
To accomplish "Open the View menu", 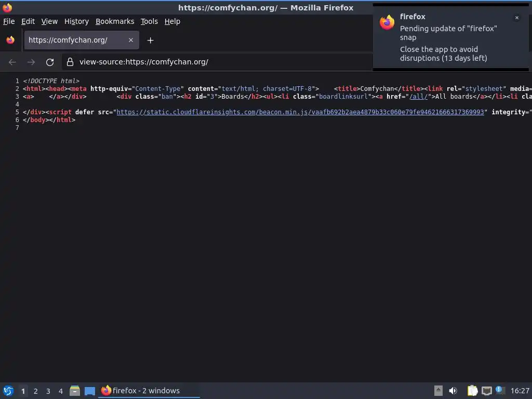I will pos(49,21).
